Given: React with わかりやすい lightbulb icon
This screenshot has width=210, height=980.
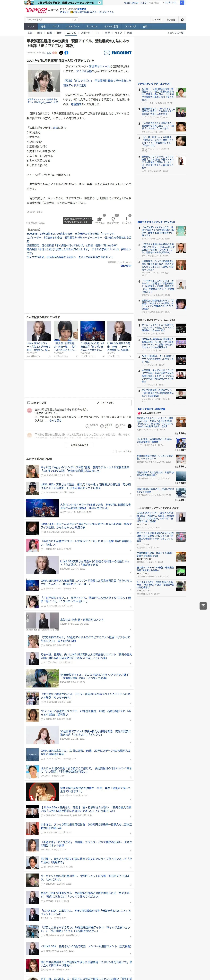Looking at the screenshot, I should click(113, 220).
